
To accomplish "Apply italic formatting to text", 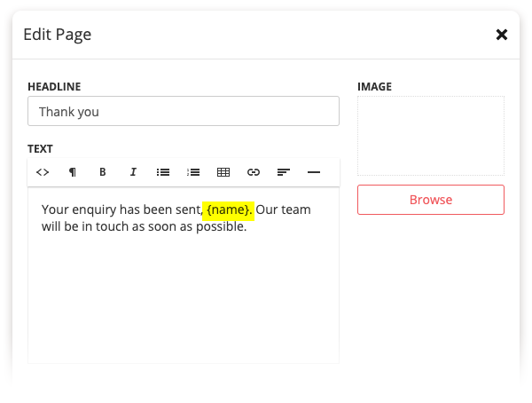I will click(x=133, y=172).
